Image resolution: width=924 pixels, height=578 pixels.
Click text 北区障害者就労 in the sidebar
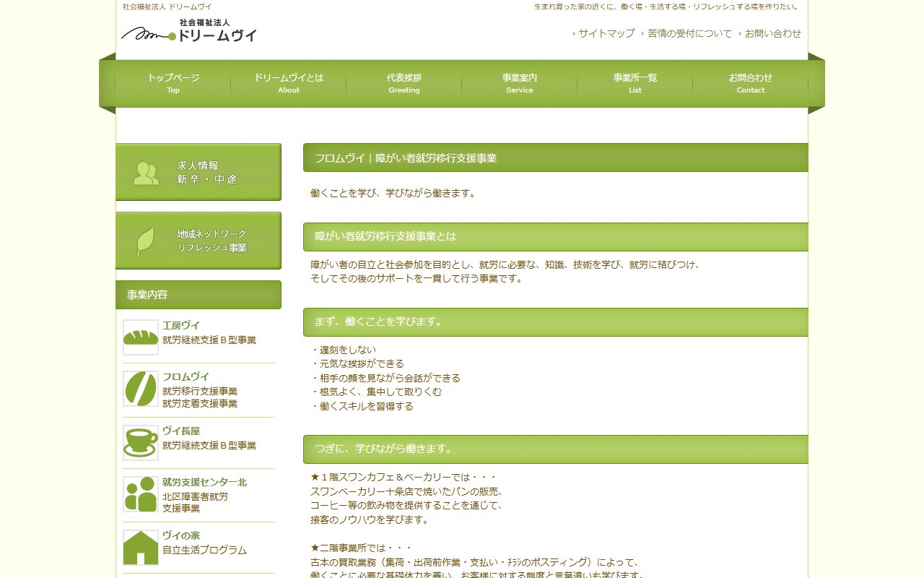coord(195,497)
